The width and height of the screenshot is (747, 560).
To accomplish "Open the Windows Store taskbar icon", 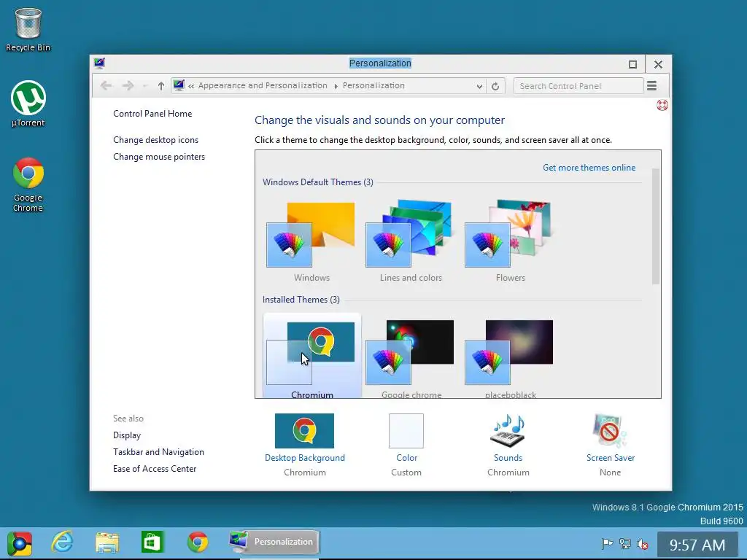I will click(x=152, y=542).
